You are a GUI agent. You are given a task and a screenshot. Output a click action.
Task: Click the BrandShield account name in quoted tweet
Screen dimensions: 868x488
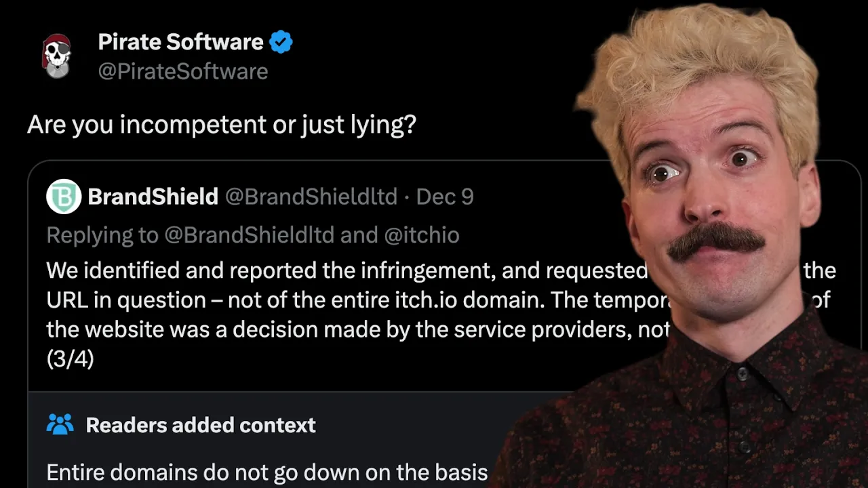(153, 197)
